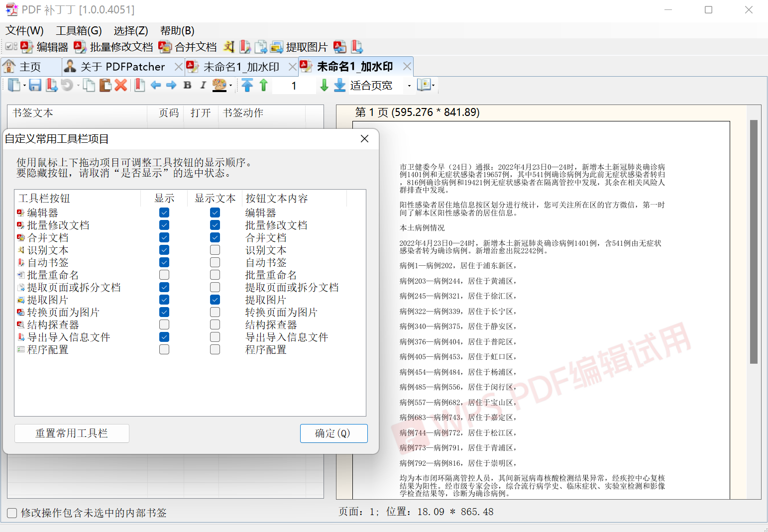Uncheck 显示文本 checkbox for 批量修改文档 row

(x=215, y=225)
